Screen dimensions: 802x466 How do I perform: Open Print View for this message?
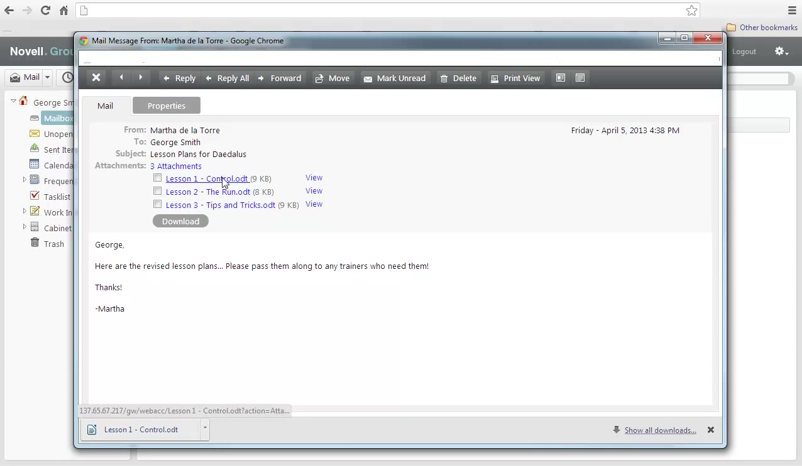click(515, 78)
